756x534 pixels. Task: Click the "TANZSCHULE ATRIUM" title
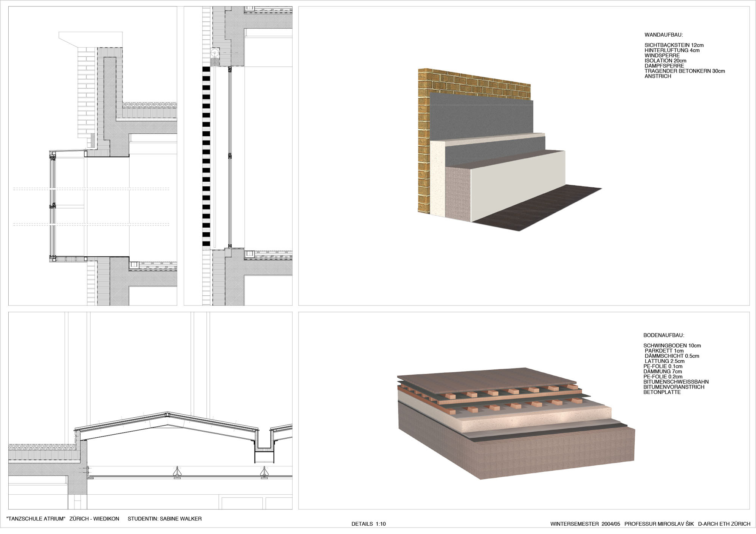(36, 519)
